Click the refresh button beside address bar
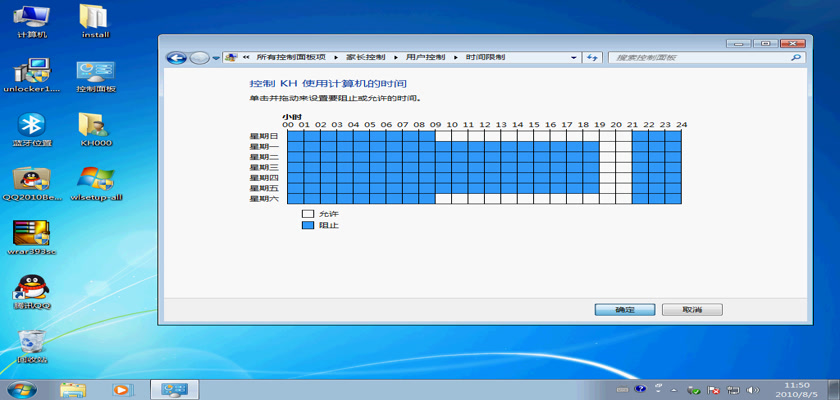Screen dimensions: 840x400 pos(592,58)
